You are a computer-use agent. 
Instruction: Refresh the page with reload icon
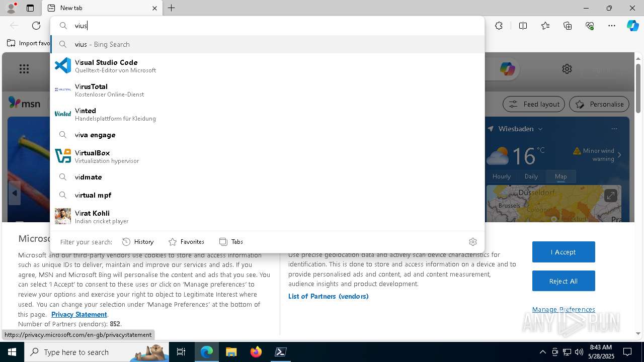click(36, 26)
